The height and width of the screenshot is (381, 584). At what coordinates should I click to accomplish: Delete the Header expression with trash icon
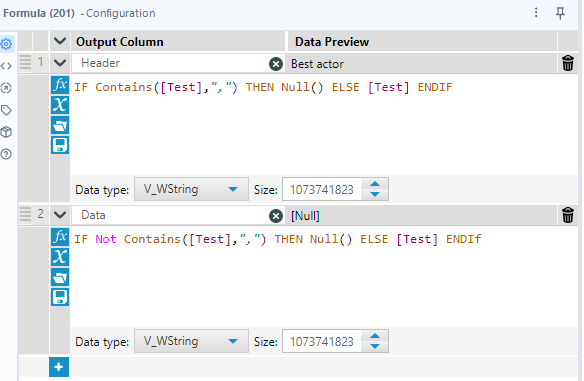568,63
